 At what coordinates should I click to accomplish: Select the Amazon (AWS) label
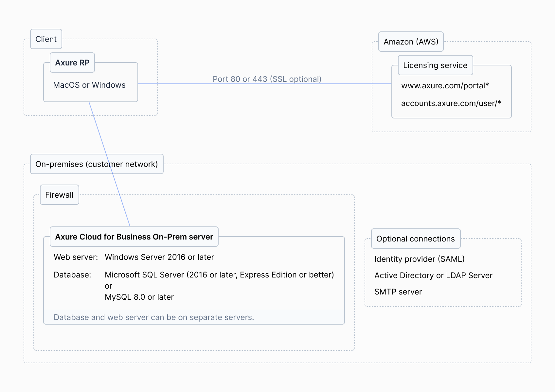[x=411, y=42]
